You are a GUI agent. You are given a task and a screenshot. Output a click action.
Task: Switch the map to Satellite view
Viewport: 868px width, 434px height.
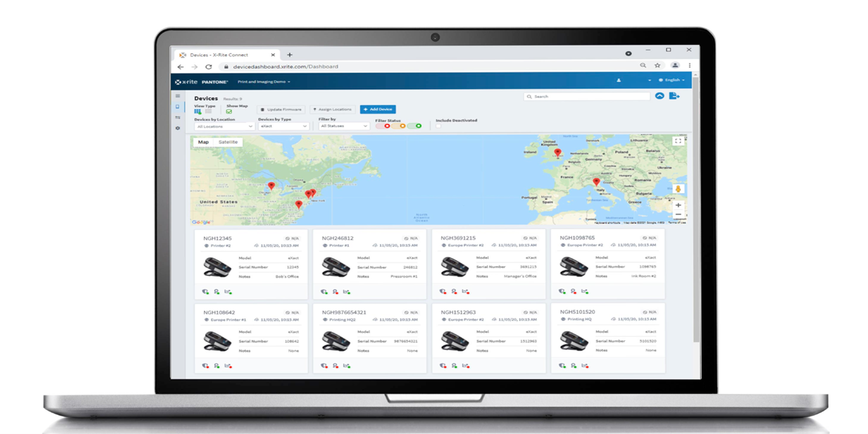(229, 141)
